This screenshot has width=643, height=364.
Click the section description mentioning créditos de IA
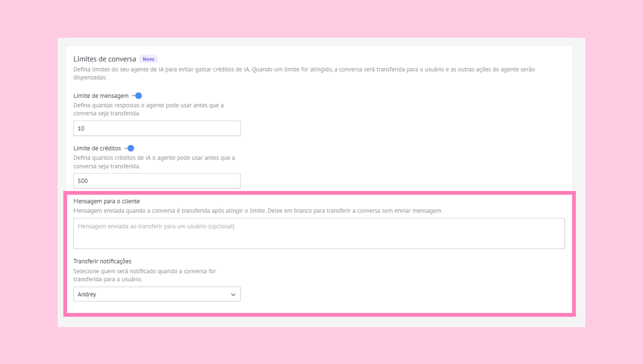[x=304, y=73]
